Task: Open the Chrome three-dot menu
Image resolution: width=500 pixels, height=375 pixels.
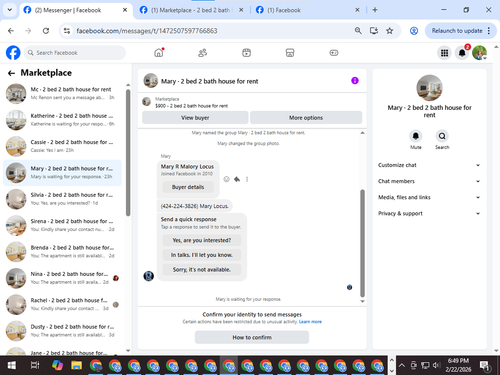Action: pyautogui.click(x=489, y=31)
